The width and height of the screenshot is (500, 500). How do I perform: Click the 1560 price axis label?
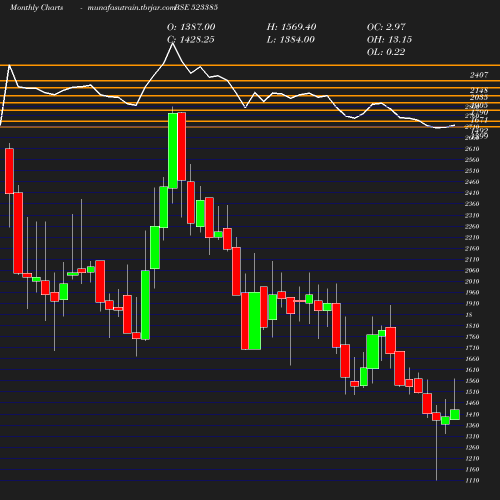[472, 381]
